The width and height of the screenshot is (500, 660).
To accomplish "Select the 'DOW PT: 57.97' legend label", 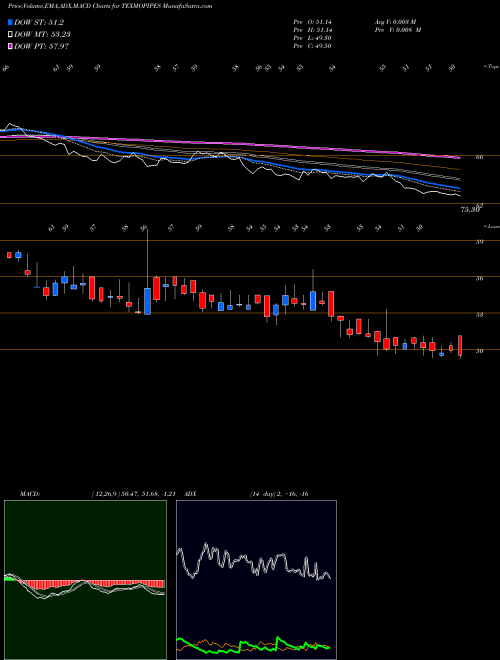I will (x=42, y=46).
